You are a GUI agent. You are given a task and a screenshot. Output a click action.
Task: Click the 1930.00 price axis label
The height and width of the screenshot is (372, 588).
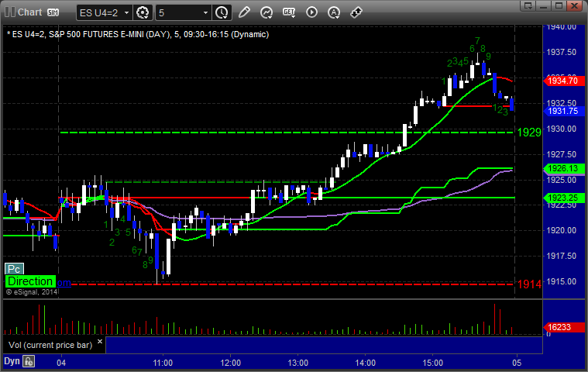562,129
